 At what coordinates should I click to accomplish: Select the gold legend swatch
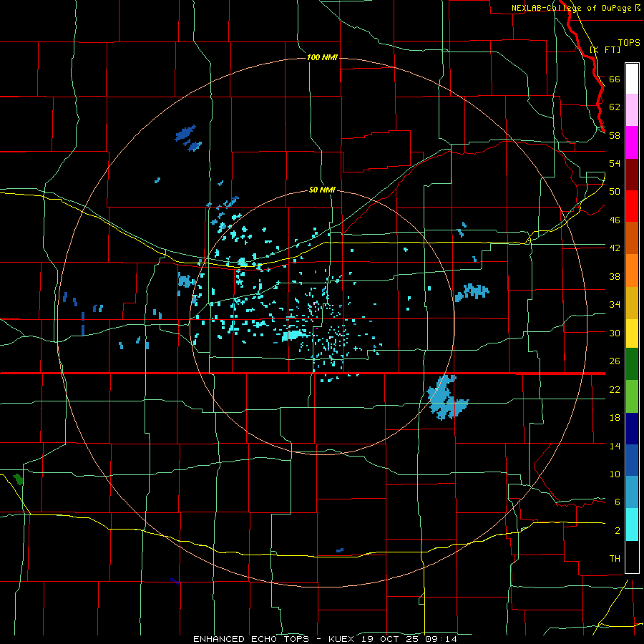[x=632, y=303]
